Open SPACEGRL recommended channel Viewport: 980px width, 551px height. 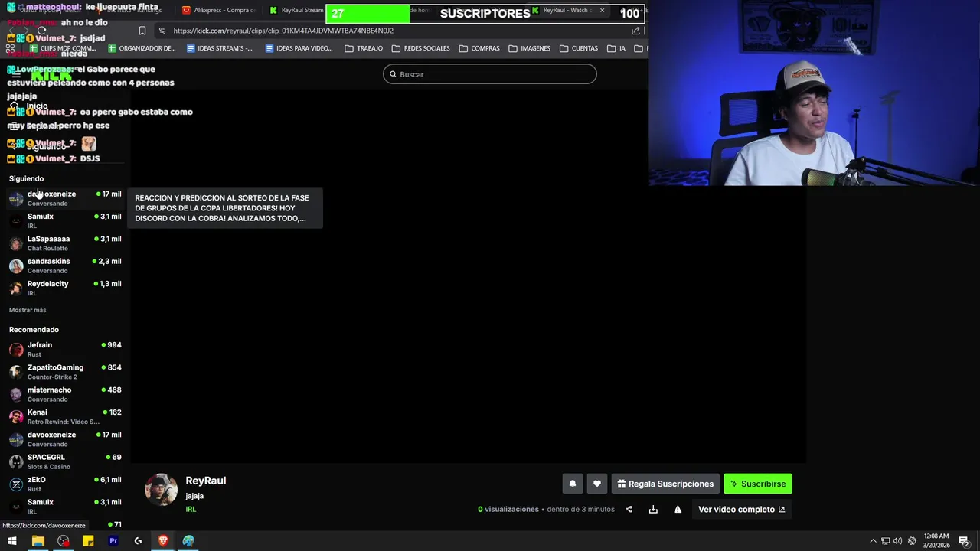tap(65, 461)
